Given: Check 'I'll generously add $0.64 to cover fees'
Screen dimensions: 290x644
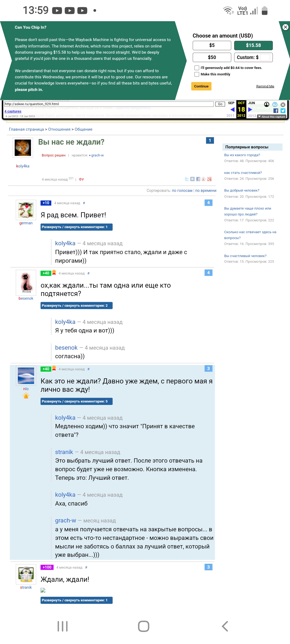Looking at the screenshot, I should [197, 68].
